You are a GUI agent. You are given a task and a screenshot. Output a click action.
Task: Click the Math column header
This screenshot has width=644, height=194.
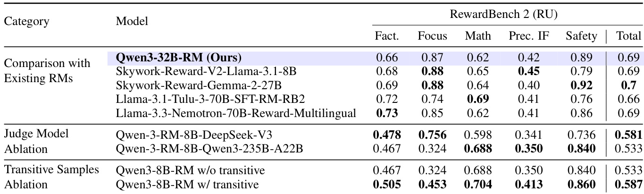[477, 36]
